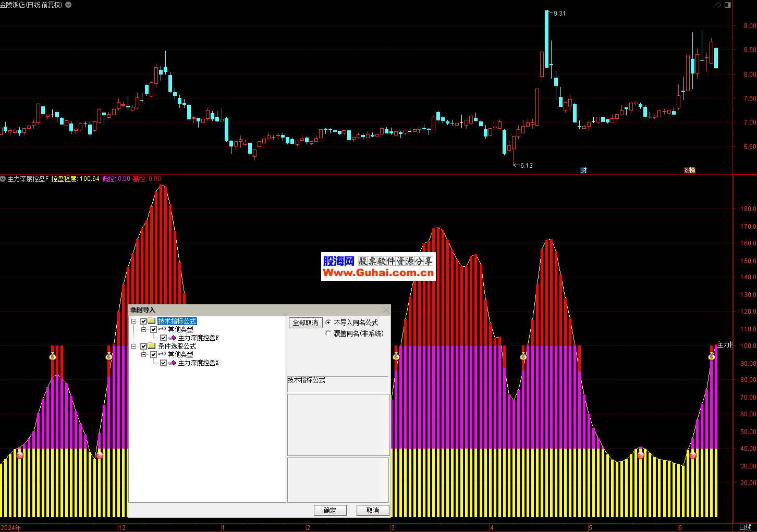Click key icon of 其他类型 under 条件选股公式
Image resolution: width=757 pixels, height=532 pixels.
[x=162, y=354]
